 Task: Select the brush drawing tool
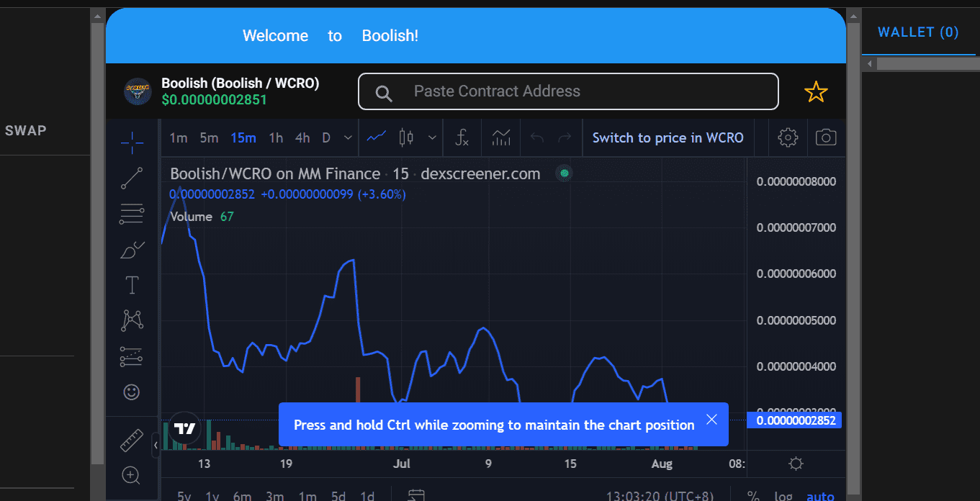[x=132, y=250]
